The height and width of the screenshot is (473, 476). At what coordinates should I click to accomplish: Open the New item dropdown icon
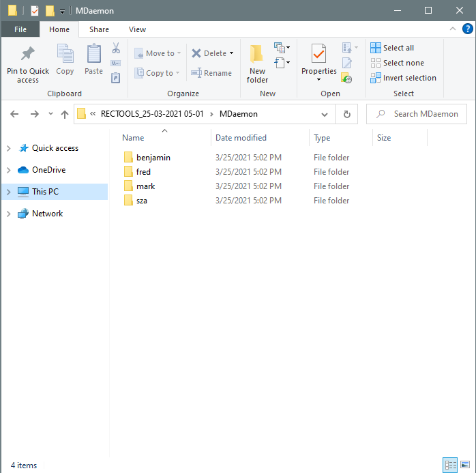282,48
